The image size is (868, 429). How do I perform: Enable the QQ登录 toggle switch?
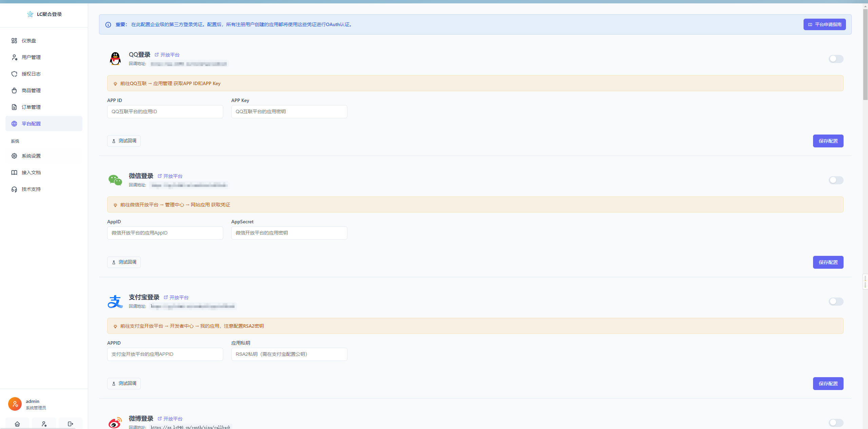(835, 59)
